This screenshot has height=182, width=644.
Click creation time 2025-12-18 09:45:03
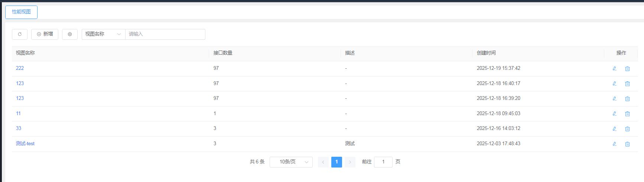(x=498, y=113)
